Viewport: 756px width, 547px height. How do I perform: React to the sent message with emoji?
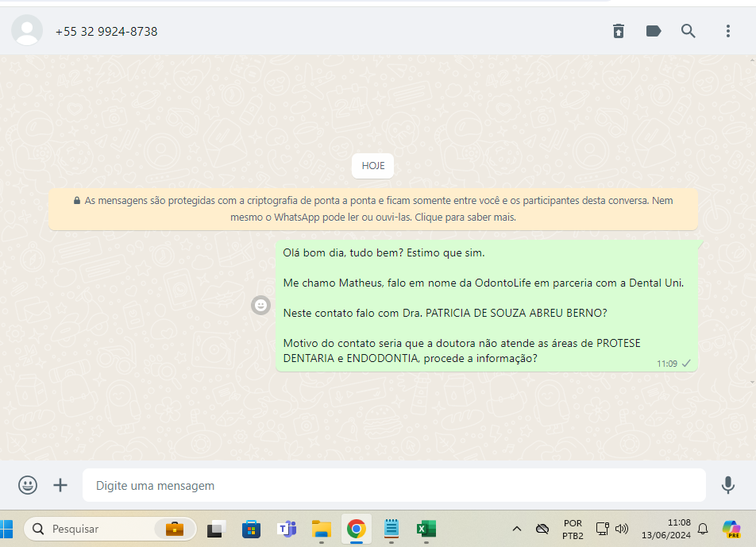pos(260,305)
